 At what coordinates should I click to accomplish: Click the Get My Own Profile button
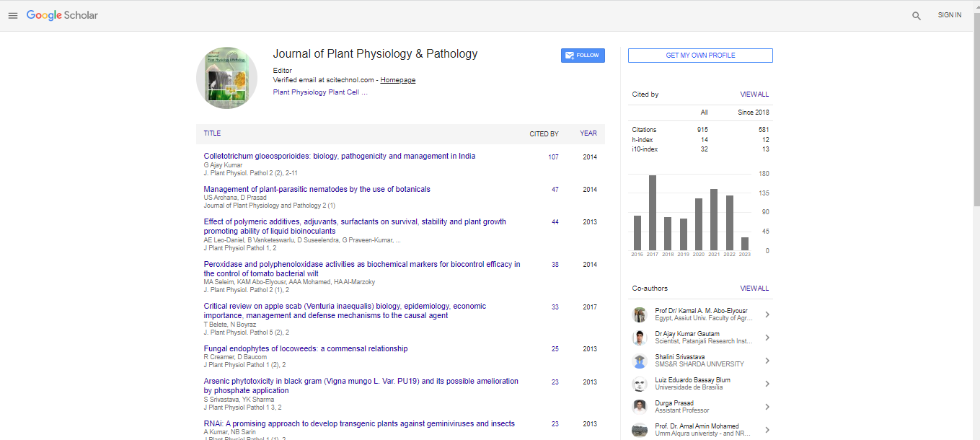pyautogui.click(x=700, y=56)
